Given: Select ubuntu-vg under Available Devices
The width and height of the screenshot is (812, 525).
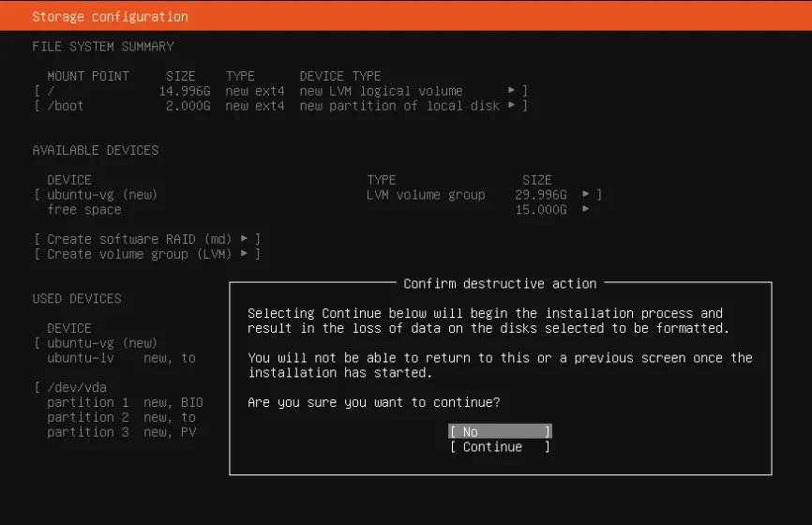Looking at the screenshot, I should [x=102, y=195].
